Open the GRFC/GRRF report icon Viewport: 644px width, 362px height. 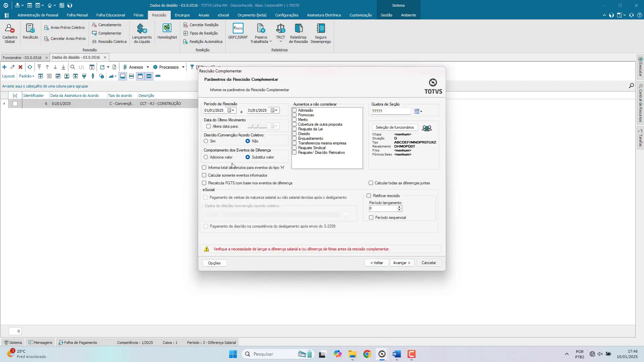click(238, 32)
